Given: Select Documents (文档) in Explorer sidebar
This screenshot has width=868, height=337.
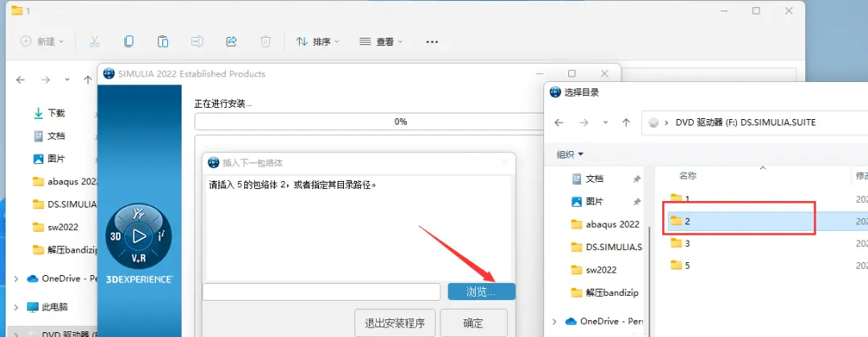Looking at the screenshot, I should click(49, 136).
